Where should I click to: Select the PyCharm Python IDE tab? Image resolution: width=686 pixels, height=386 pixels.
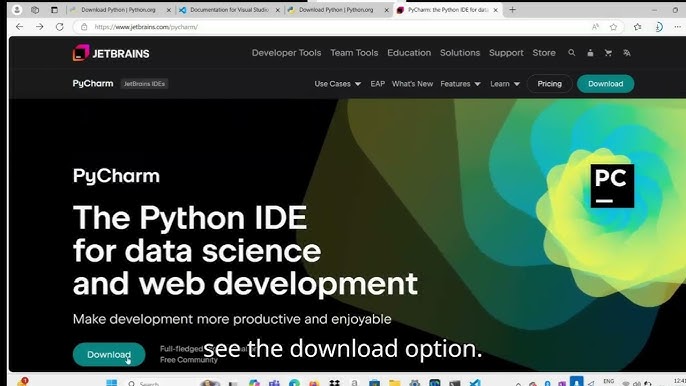[x=447, y=10]
